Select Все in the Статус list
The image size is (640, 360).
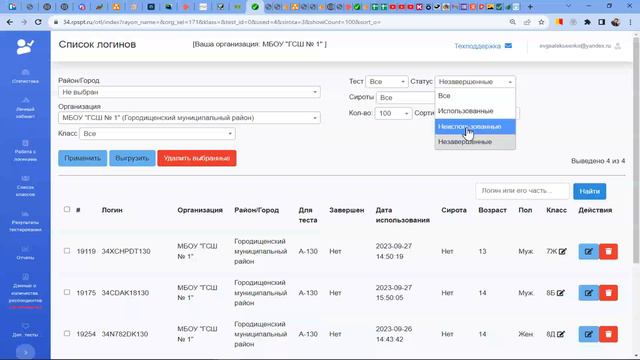(x=475, y=96)
